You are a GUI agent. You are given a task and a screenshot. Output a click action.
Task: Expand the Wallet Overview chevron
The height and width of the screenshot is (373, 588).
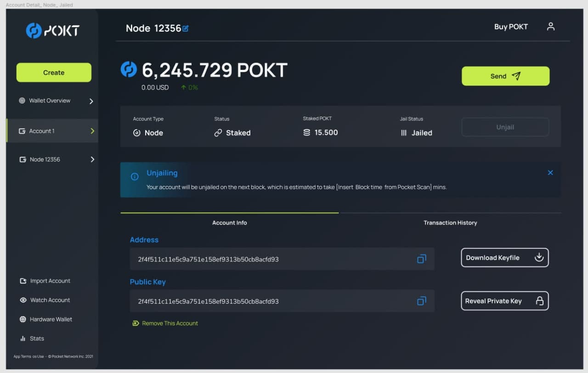click(x=91, y=101)
